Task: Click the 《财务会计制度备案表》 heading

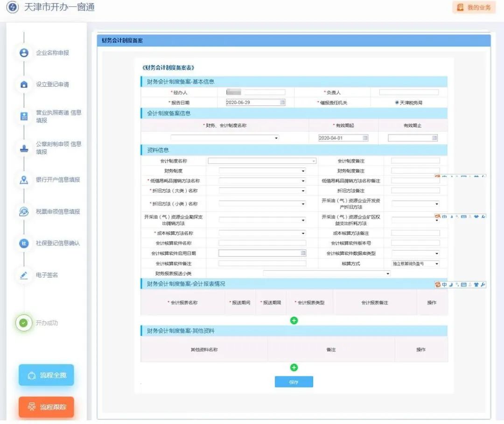Action: coord(168,68)
